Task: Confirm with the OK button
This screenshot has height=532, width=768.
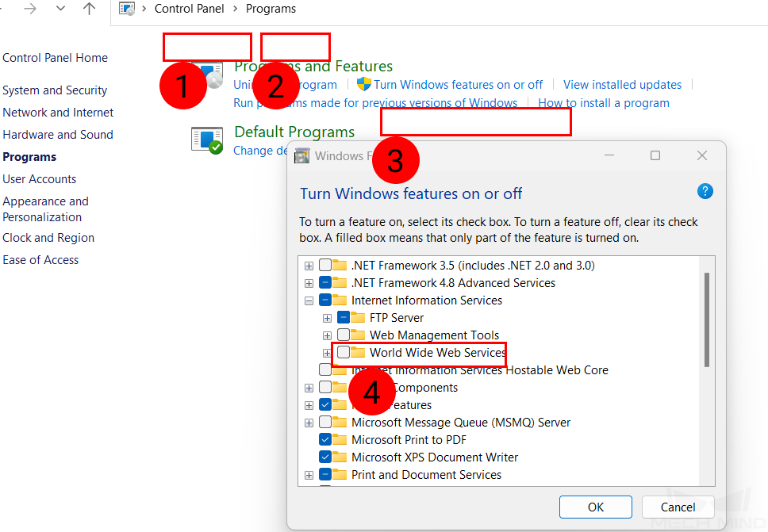Action: tap(596, 507)
